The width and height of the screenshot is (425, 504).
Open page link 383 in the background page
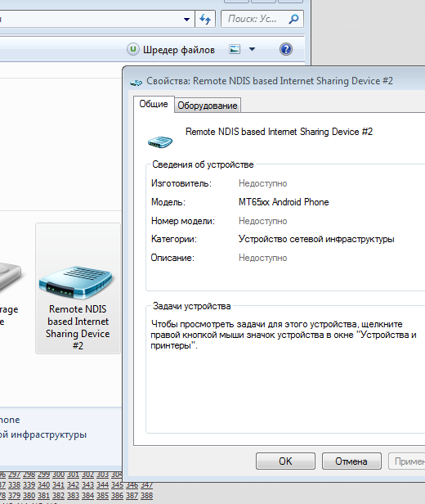point(73,496)
